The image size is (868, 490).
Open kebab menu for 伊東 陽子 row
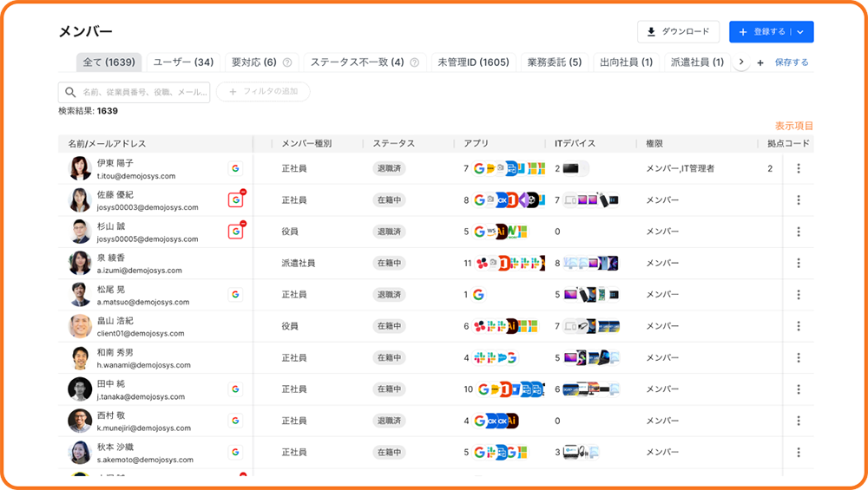click(x=799, y=168)
